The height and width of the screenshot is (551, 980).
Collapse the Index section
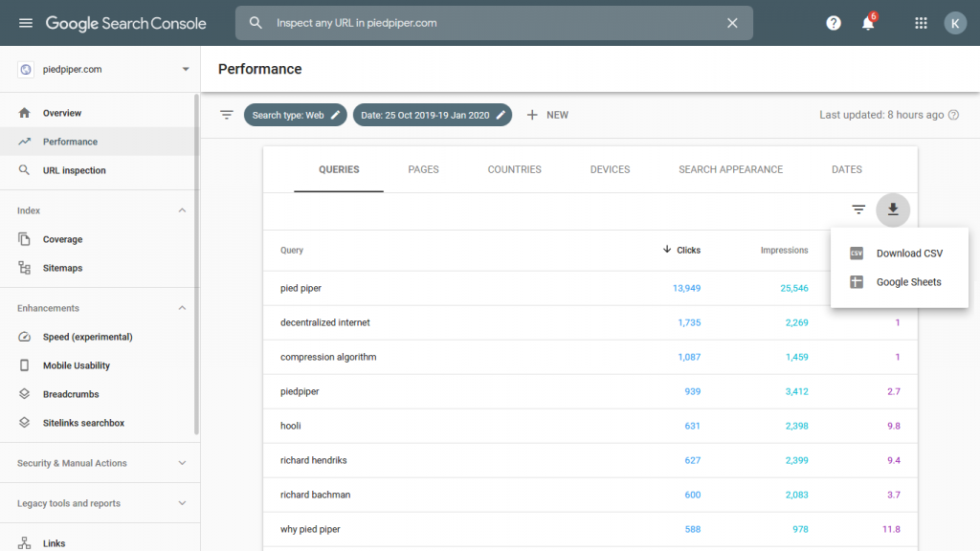pyautogui.click(x=182, y=210)
